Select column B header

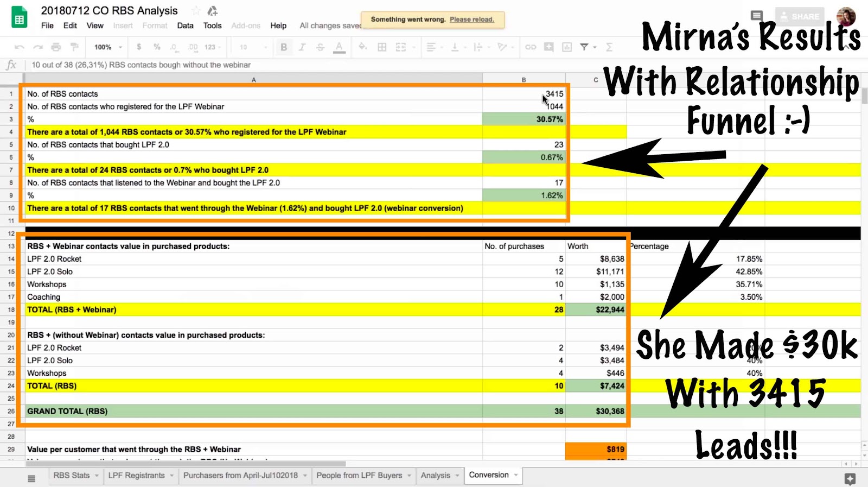(524, 80)
